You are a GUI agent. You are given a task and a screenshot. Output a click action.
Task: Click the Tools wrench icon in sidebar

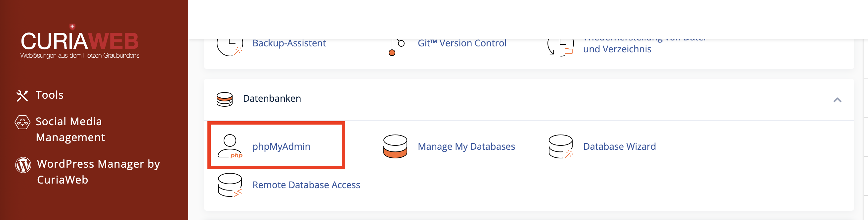22,95
